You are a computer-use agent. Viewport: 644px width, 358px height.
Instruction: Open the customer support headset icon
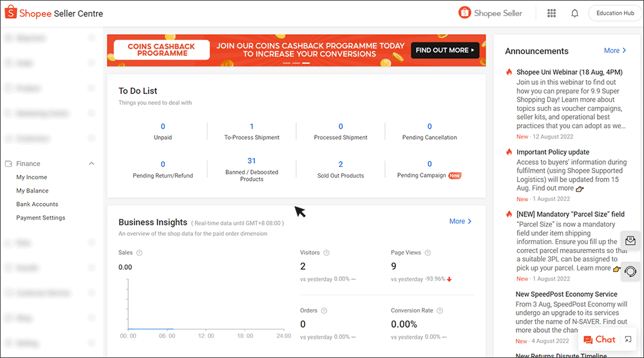(x=630, y=271)
